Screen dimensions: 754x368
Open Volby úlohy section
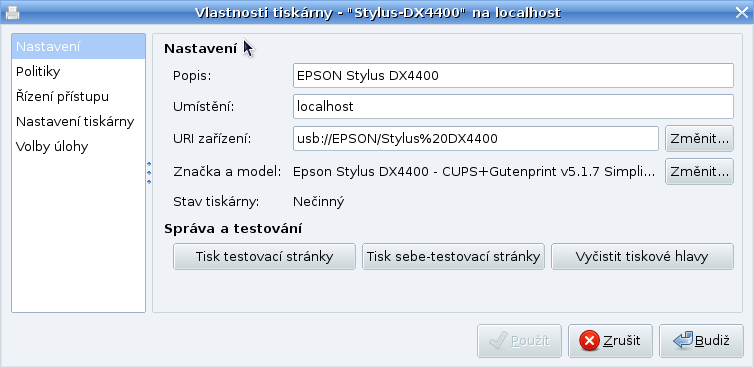78,147
